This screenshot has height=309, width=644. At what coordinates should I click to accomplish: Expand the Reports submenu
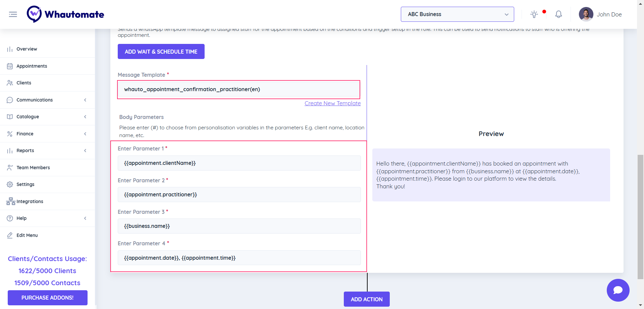(x=85, y=150)
